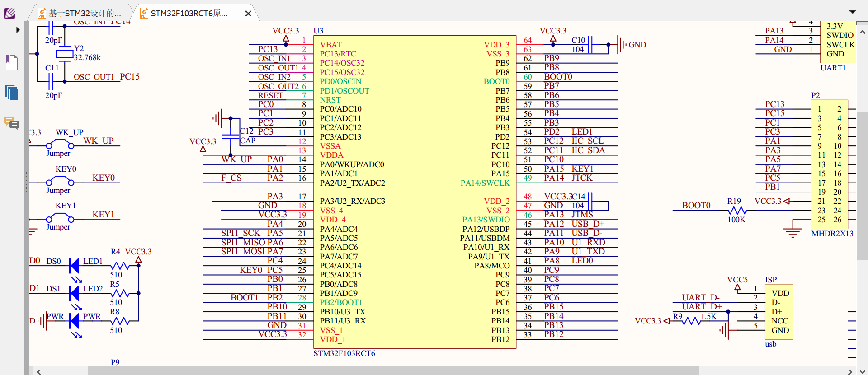Click the MHDR2X13 header label

coord(832,234)
